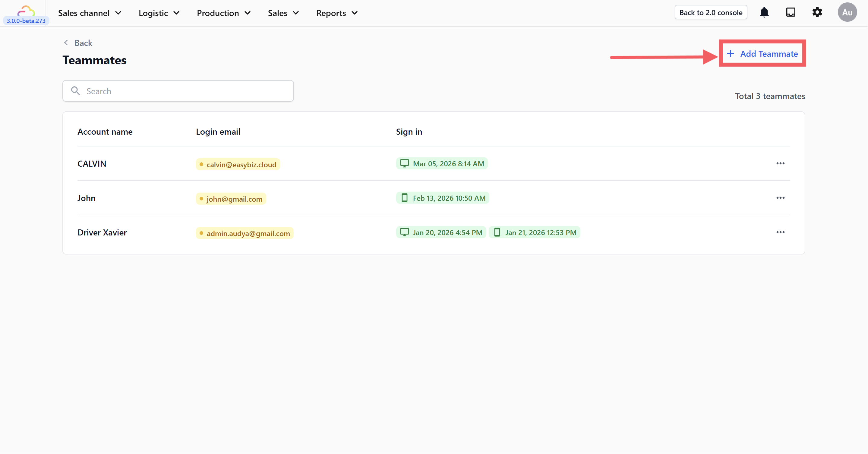This screenshot has width=868, height=454.
Task: Open the three-dot menu for Driver Xavier
Action: (780, 232)
